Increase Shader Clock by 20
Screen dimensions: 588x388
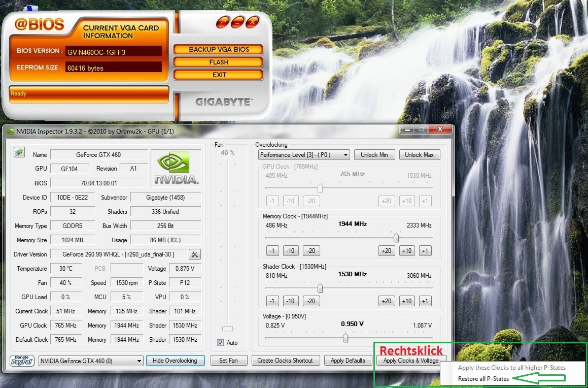[x=387, y=301]
